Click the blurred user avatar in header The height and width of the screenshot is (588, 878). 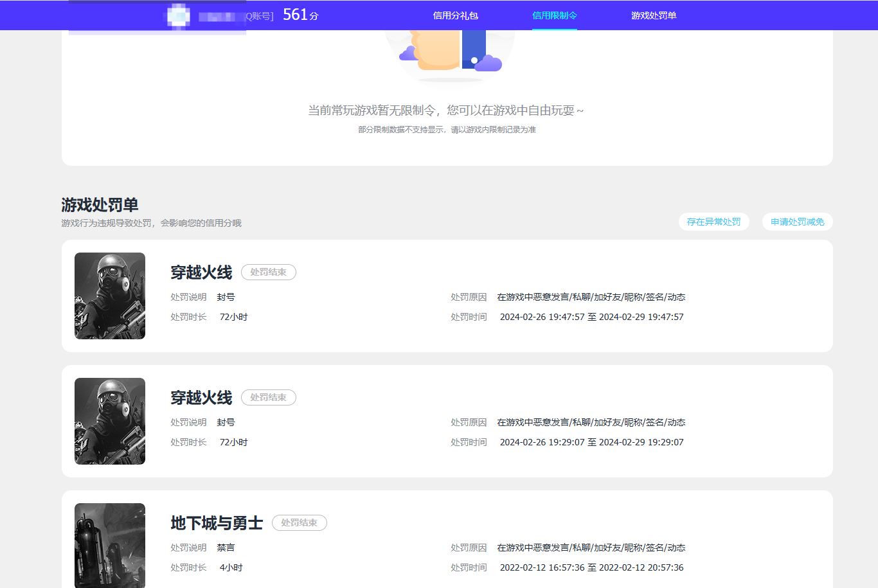[178, 15]
